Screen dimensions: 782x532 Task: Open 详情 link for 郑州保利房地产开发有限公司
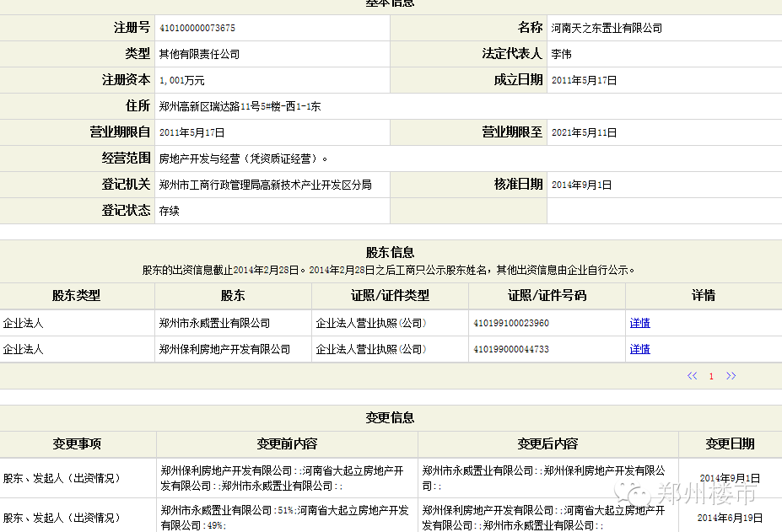coord(640,349)
